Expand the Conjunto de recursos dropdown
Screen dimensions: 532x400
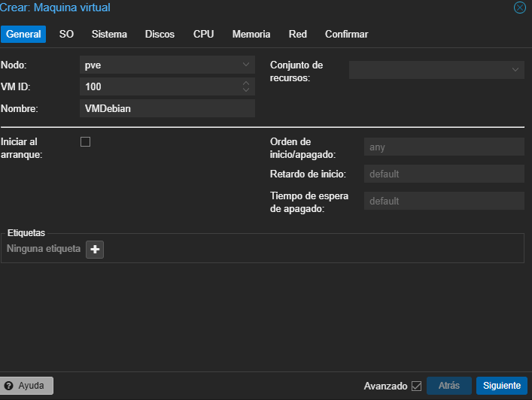[515, 70]
